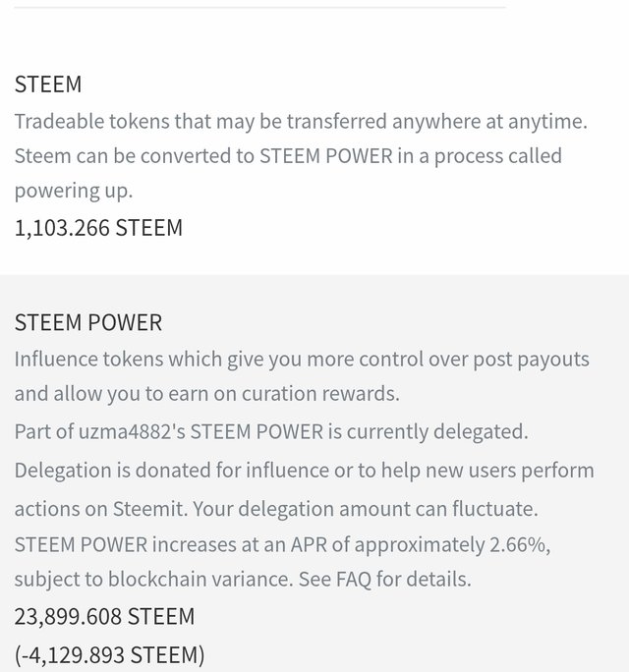Open the 1,103.266 STEEM balance dropdown
This screenshot has height=672, width=629.
pos(98,228)
